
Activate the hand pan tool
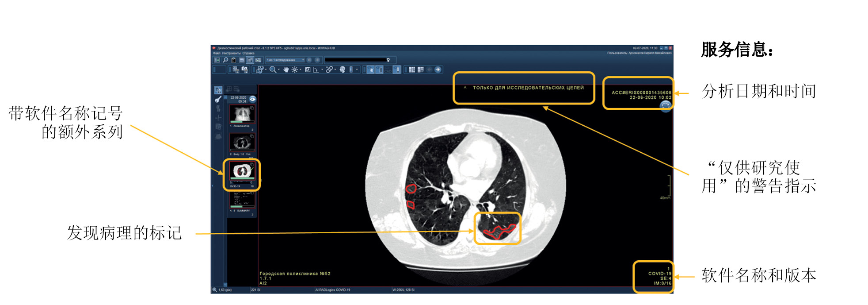coord(286,69)
